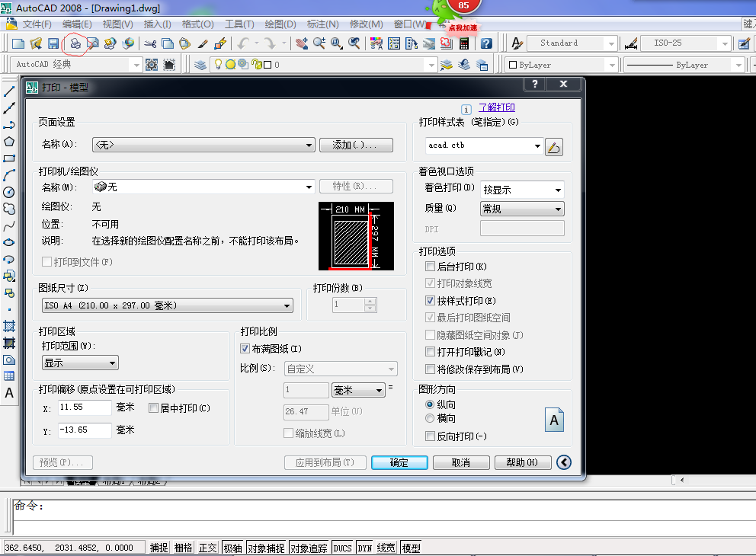Click the 确定 button
The image size is (756, 556).
pos(399,462)
